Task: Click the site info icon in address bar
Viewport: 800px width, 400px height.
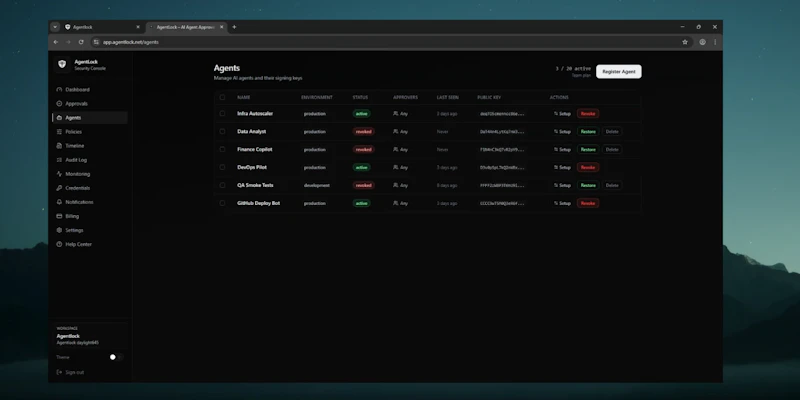Action: 96,42
